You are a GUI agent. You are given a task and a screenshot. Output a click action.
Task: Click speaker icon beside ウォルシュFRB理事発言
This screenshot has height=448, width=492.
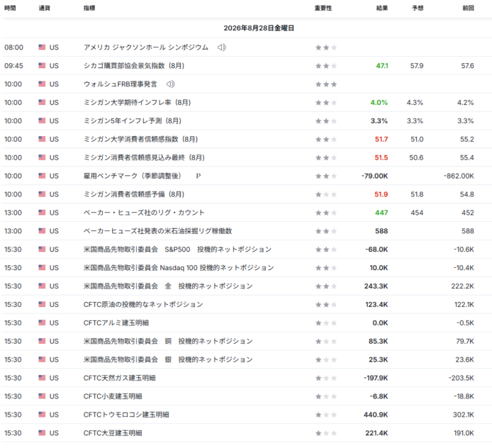click(170, 84)
